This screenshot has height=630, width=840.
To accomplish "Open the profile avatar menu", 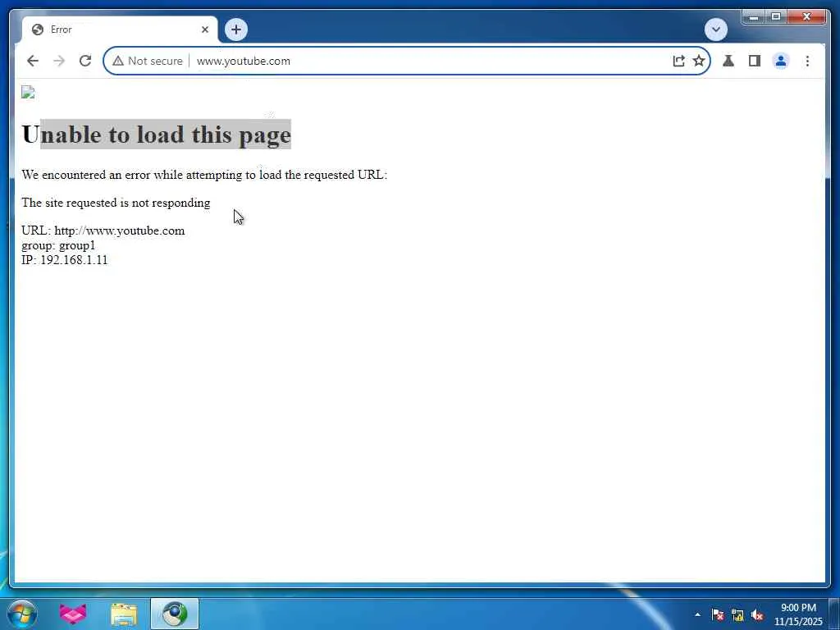I will (x=781, y=61).
